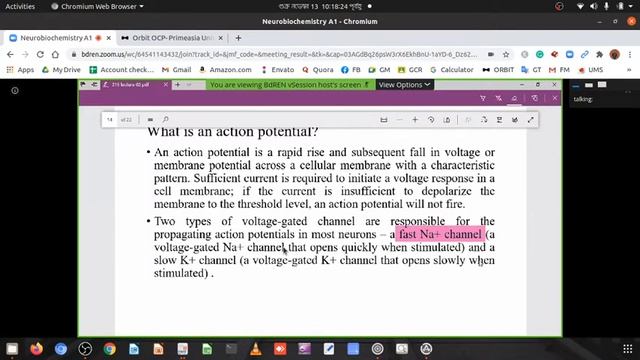Expand the View Options dropdown
Screen dimensions: 640x360
404,85
